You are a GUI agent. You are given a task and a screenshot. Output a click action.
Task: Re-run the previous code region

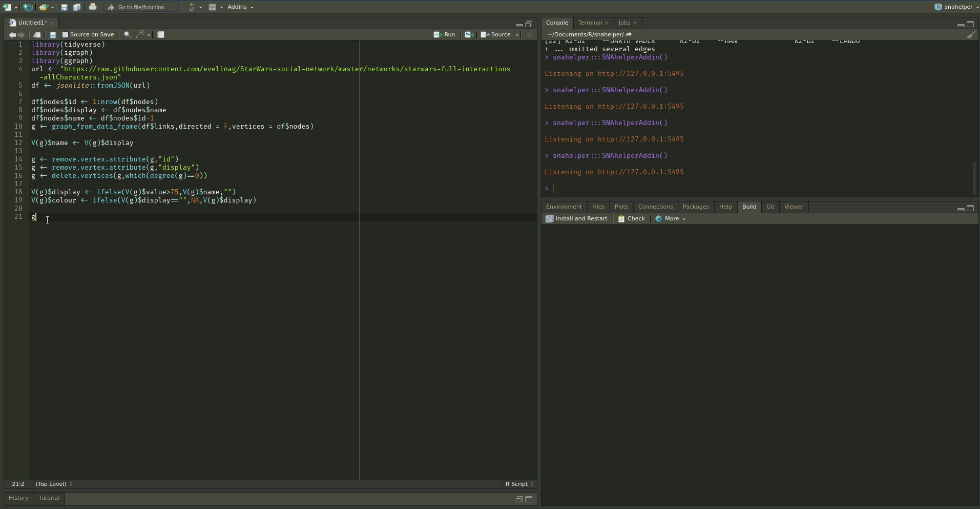(469, 35)
